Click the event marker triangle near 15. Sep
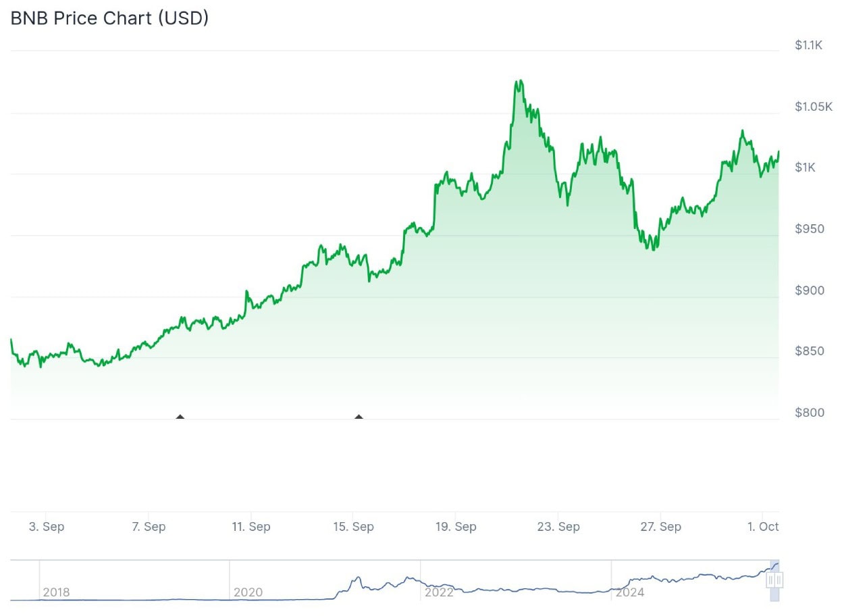 (x=359, y=417)
